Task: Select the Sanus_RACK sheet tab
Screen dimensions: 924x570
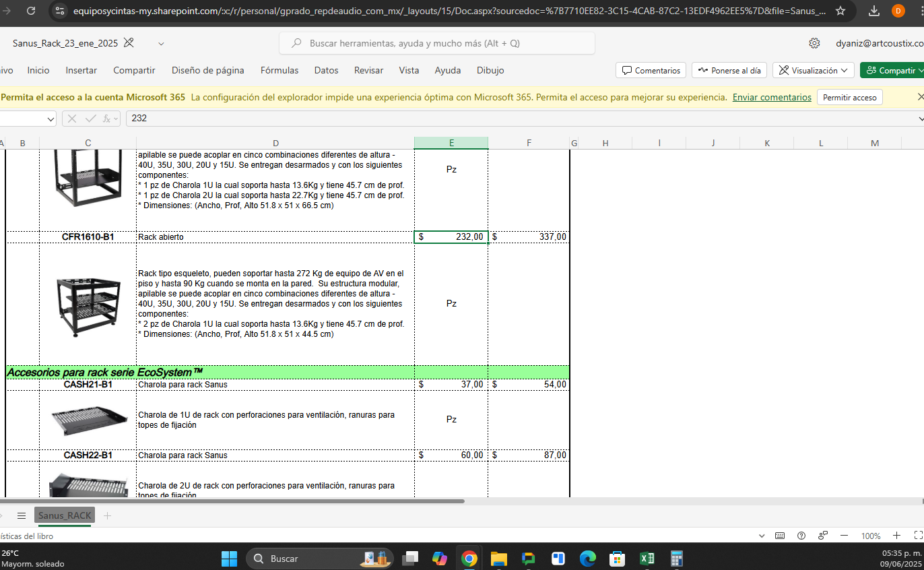Action: click(65, 515)
